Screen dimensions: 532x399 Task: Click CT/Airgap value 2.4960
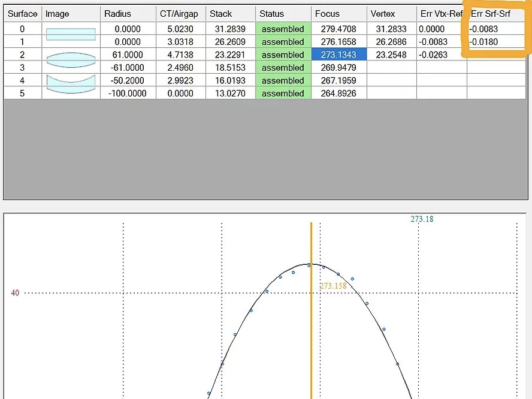point(180,68)
